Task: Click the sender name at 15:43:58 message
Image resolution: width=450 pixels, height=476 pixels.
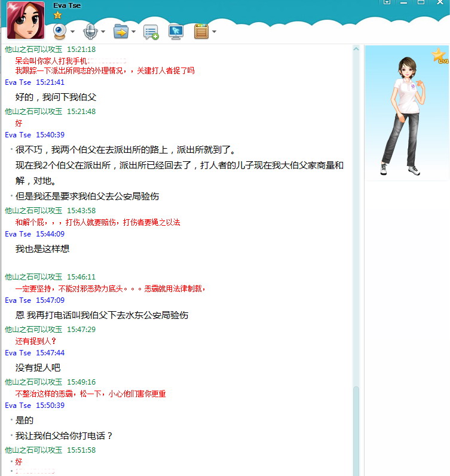Action: pyautogui.click(x=33, y=210)
